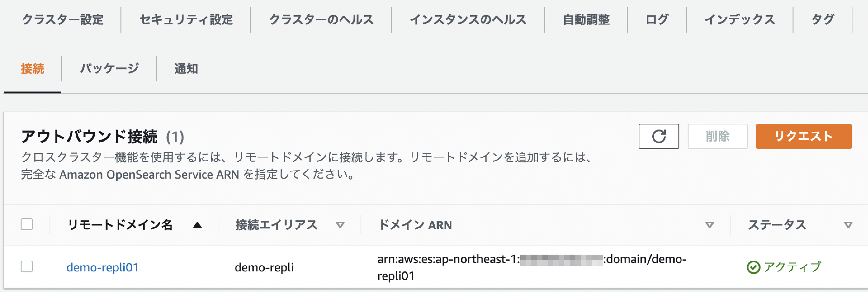Refresh the outbound connections list

pos(658,136)
